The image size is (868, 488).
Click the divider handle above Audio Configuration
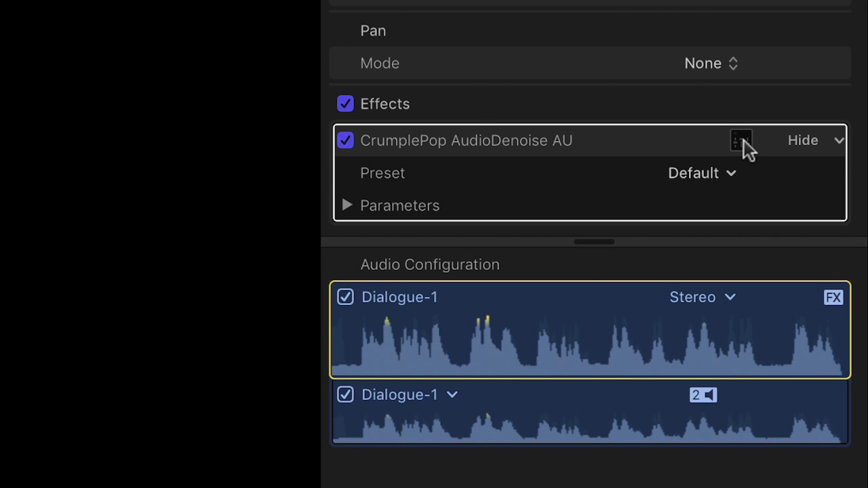coord(593,241)
